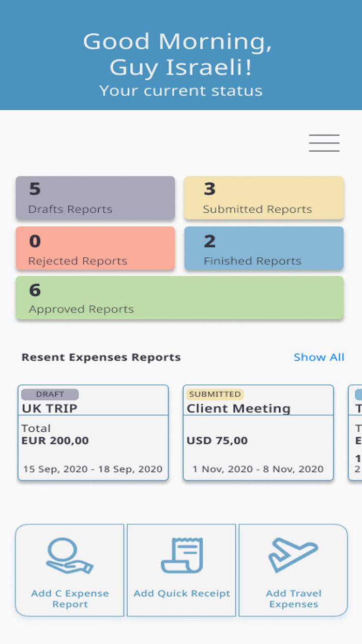Select the Drafts Reports status card
Screen dimensions: 362x644
pyautogui.click(x=95, y=198)
